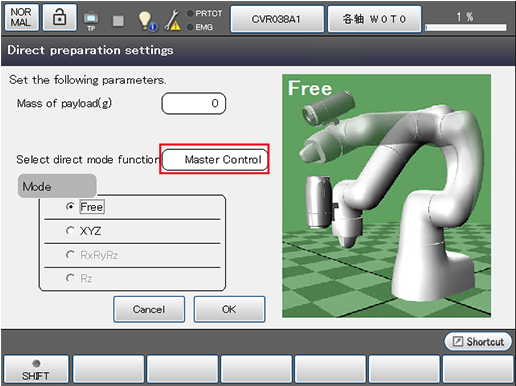Toggle the SHIFT key button
This screenshot has height=386, width=516.
[x=36, y=369]
